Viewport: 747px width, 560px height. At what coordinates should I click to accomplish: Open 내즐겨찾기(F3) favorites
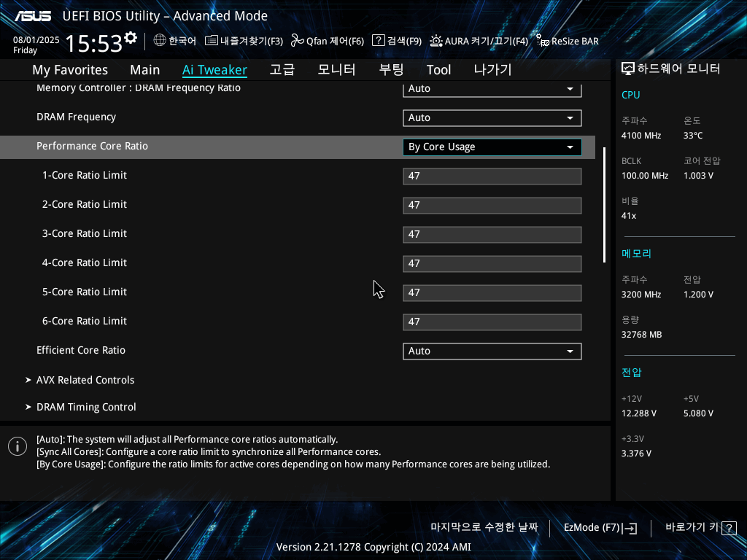[244, 41]
